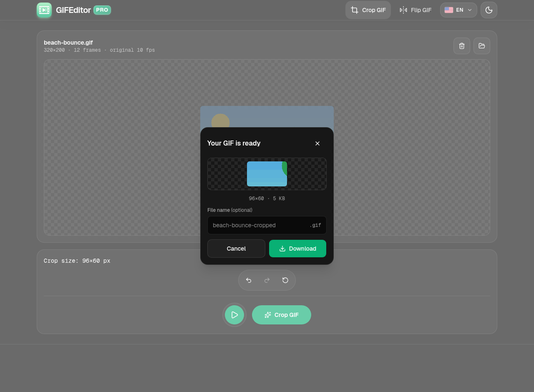Undo the last crop change
534x392 pixels.
coord(249,280)
